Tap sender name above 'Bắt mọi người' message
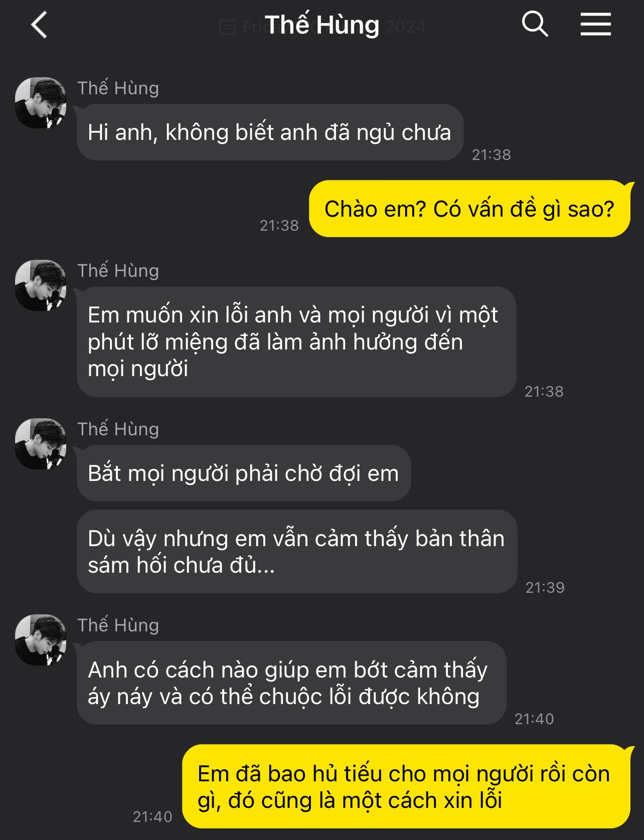Viewport: 644px width, 840px height. click(x=118, y=429)
